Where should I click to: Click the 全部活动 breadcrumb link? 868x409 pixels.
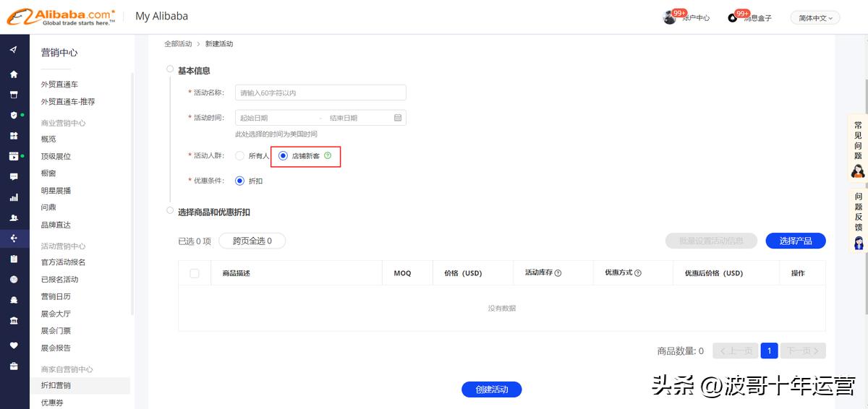pyautogui.click(x=178, y=44)
